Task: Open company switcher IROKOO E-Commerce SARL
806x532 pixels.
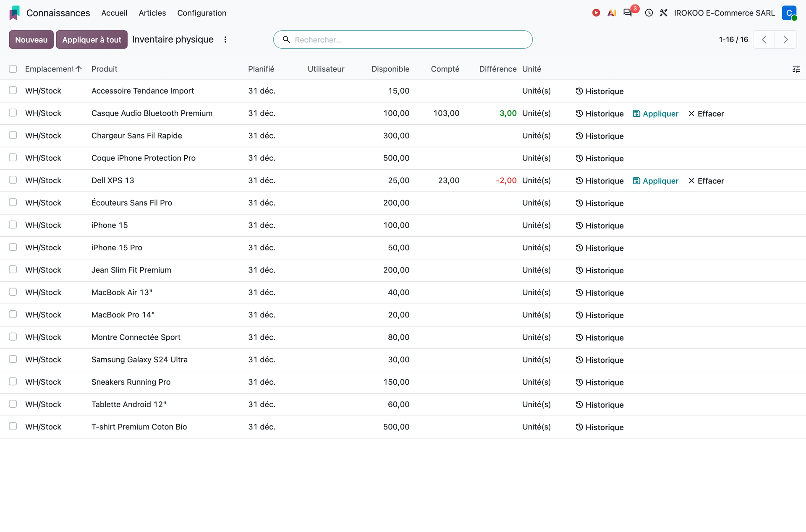Action: coord(725,13)
